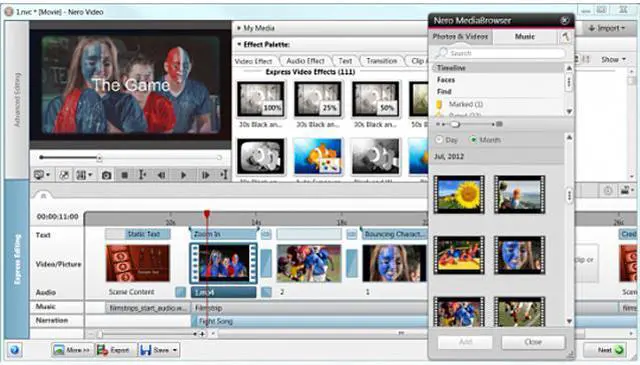
Task: Click the Play button under preview
Action: coord(183,175)
